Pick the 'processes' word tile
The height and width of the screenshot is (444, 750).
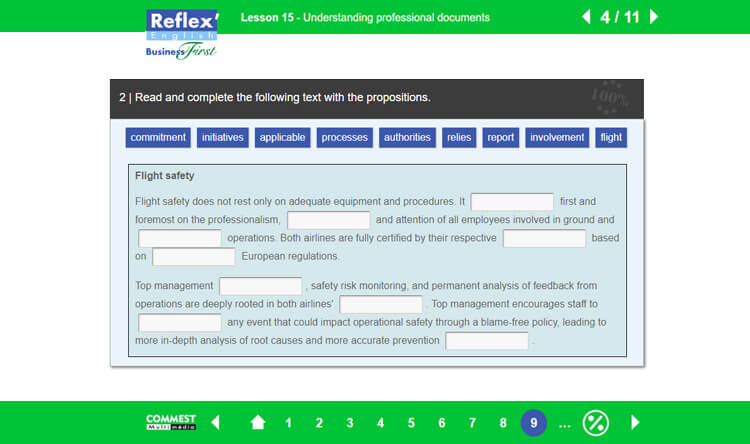pos(344,137)
